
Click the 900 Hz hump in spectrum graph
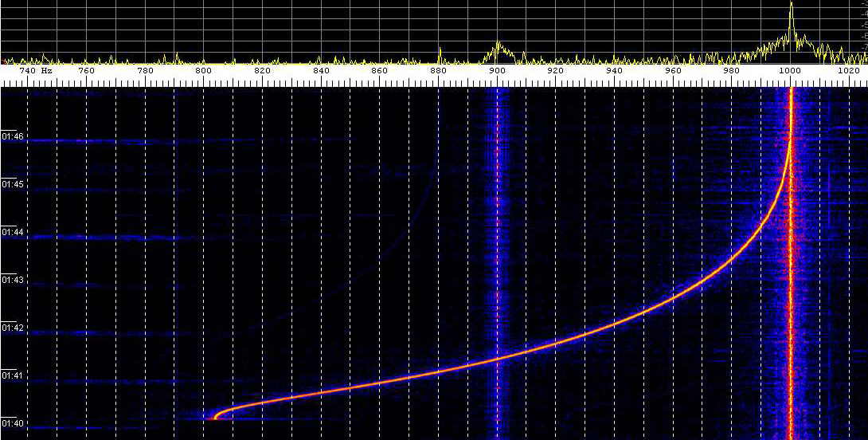pyautogui.click(x=499, y=52)
